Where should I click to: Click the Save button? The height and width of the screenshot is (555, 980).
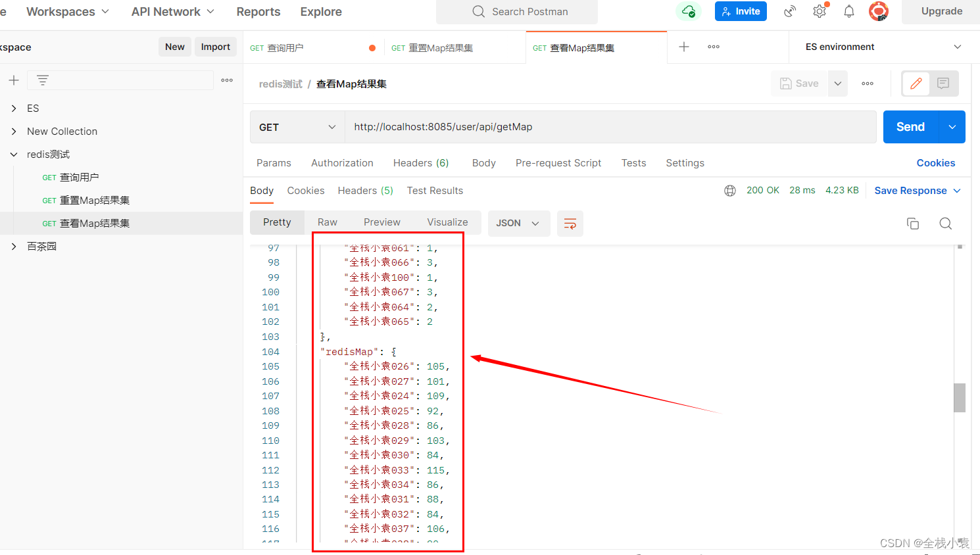point(800,84)
